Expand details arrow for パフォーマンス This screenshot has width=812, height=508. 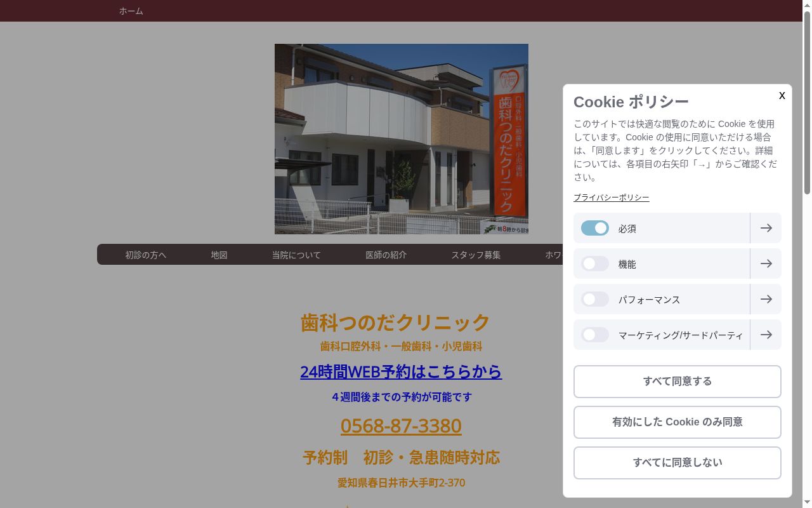tap(766, 299)
